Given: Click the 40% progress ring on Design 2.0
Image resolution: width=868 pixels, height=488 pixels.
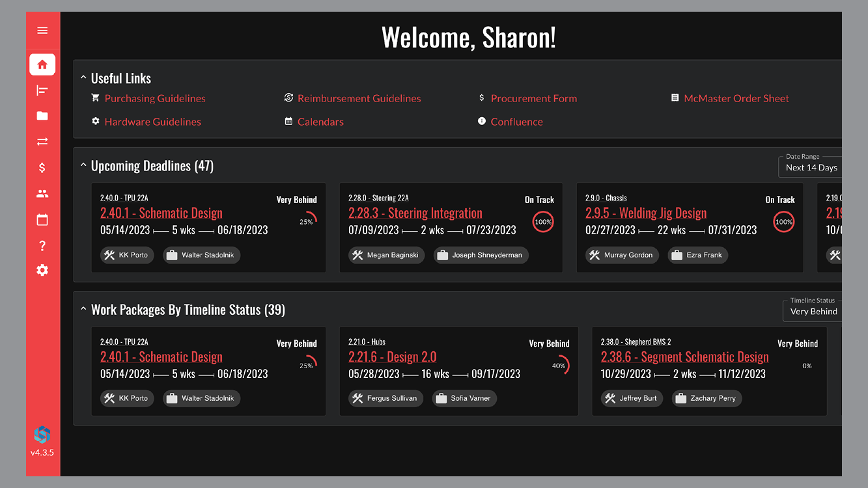Looking at the screenshot, I should pos(559,366).
